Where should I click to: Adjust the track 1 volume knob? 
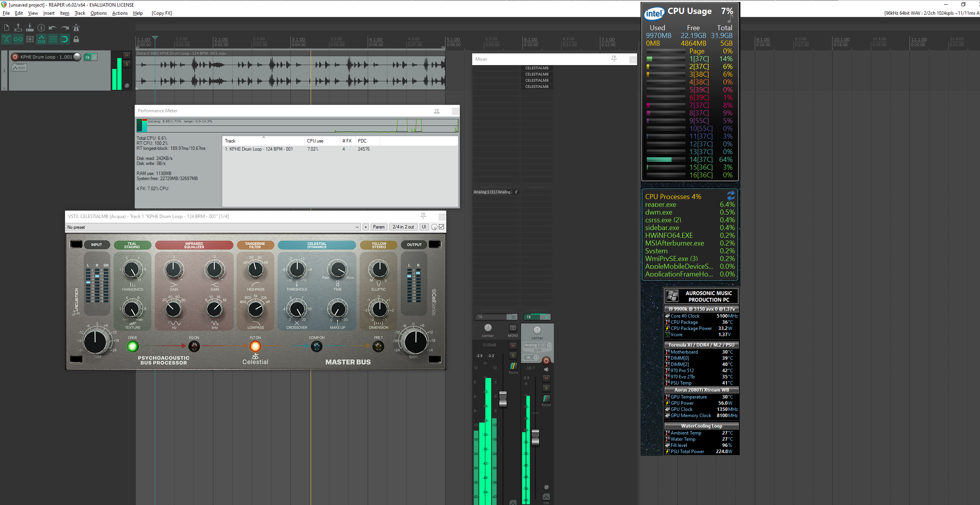(x=77, y=57)
